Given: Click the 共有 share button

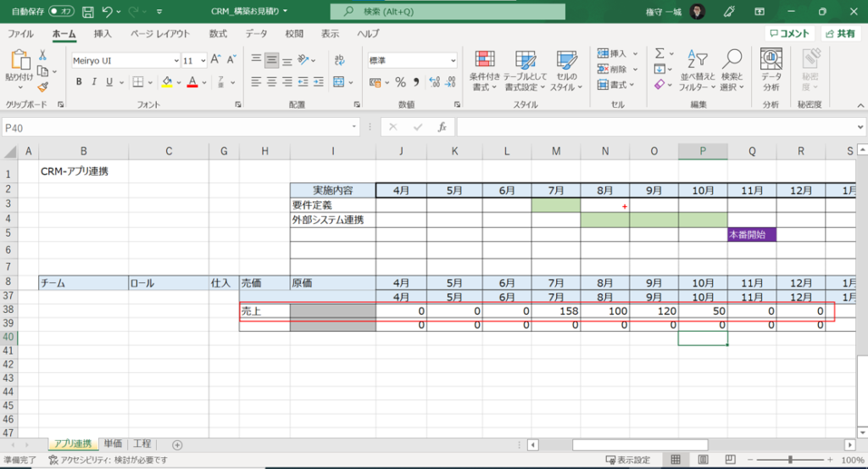Looking at the screenshot, I should tap(840, 34).
